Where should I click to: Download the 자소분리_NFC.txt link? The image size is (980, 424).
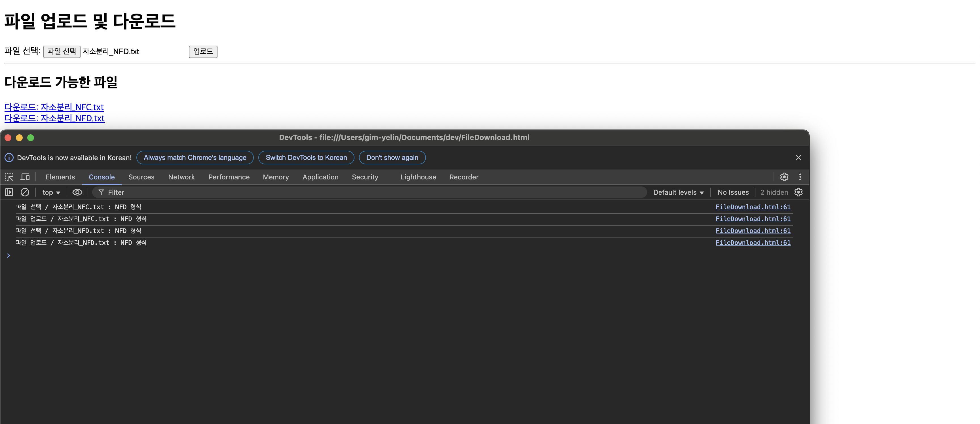(54, 107)
